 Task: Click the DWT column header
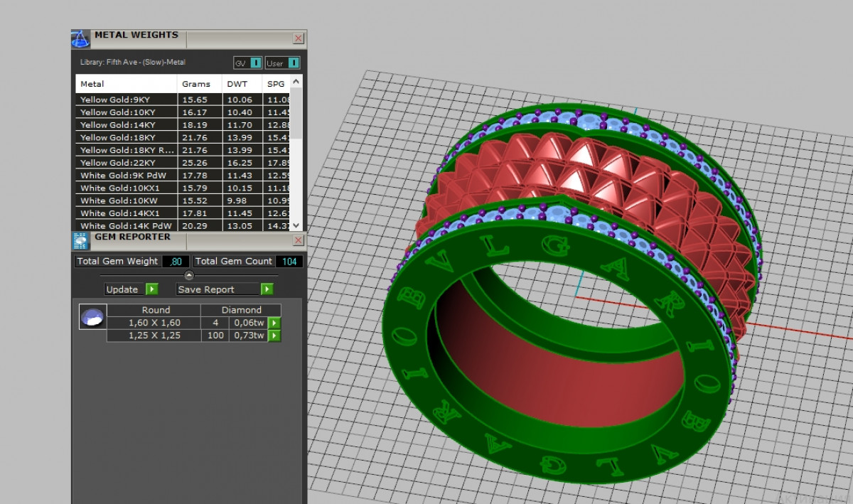(x=237, y=84)
